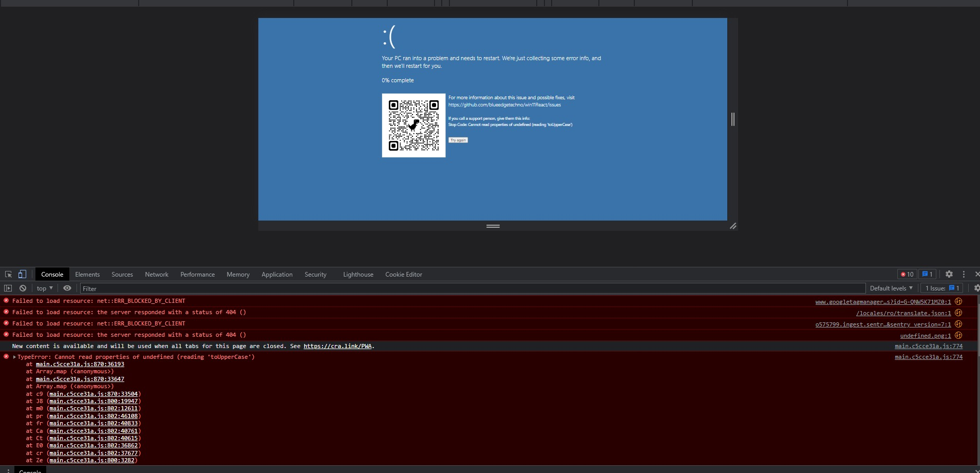The image size is (980, 473).
Task: Toggle the device emulation toolbar
Action: (x=22, y=274)
